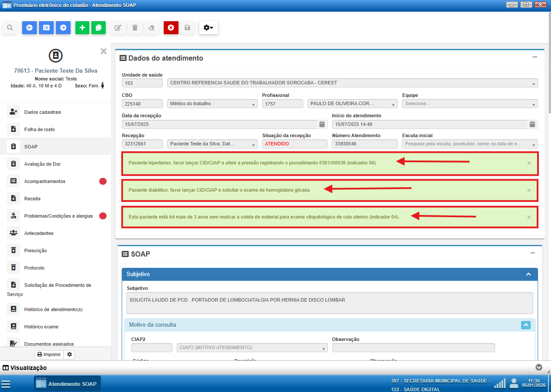Click the Imprimir button
The height and width of the screenshot is (392, 551).
point(49,354)
